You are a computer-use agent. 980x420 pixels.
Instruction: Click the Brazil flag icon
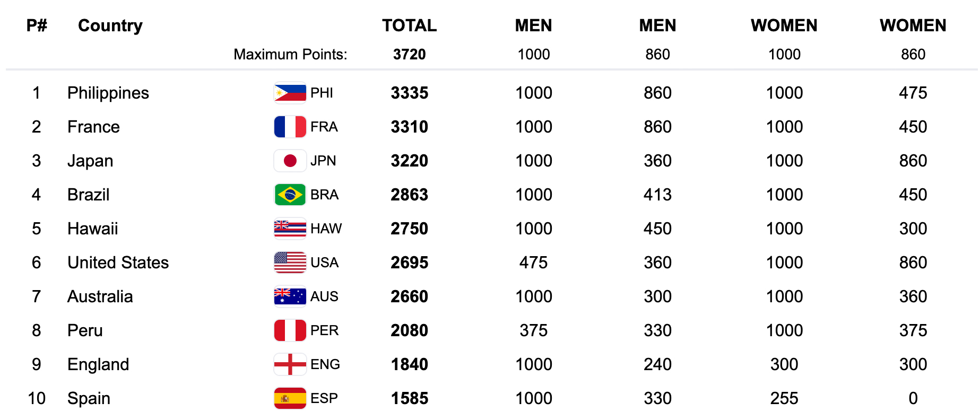point(290,195)
